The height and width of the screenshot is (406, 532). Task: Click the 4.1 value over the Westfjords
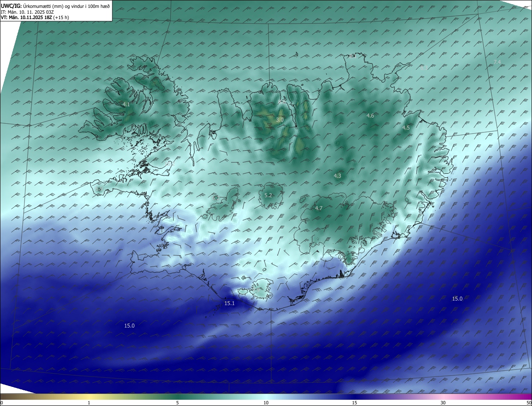pos(126,105)
